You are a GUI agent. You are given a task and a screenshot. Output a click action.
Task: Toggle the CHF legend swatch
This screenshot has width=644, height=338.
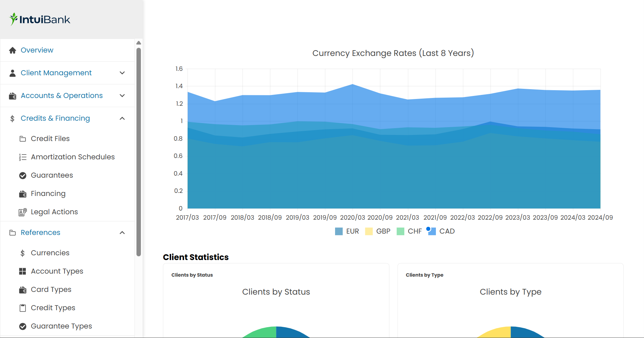click(x=400, y=232)
